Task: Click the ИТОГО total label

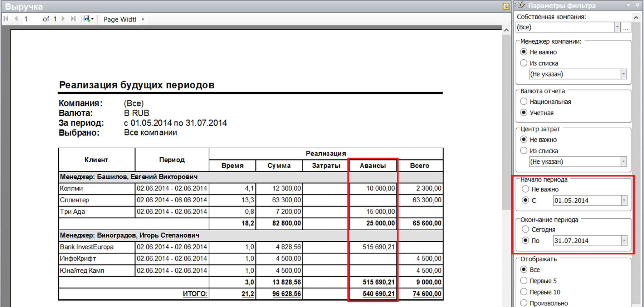Action: pos(195,294)
